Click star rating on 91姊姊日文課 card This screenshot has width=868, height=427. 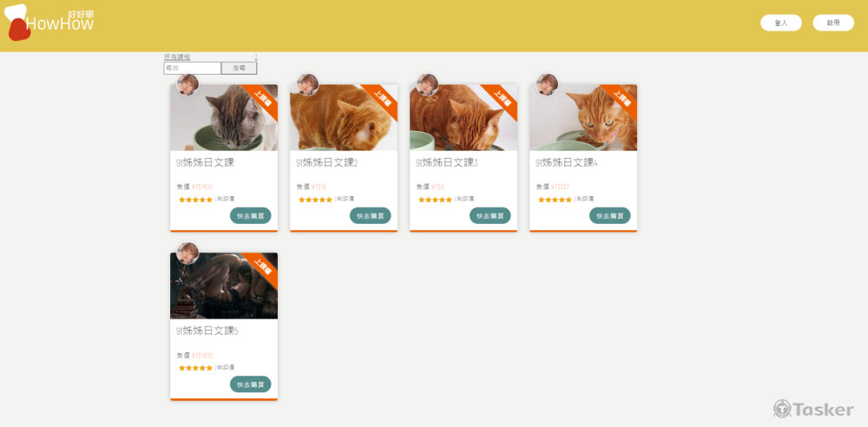point(195,200)
